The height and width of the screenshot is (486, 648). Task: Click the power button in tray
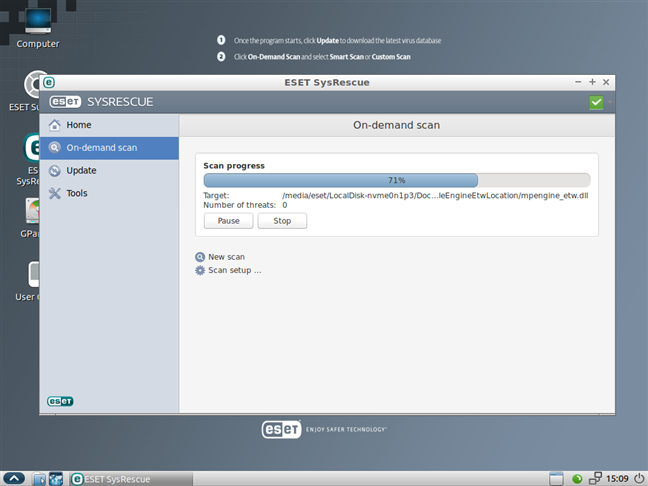click(x=638, y=479)
